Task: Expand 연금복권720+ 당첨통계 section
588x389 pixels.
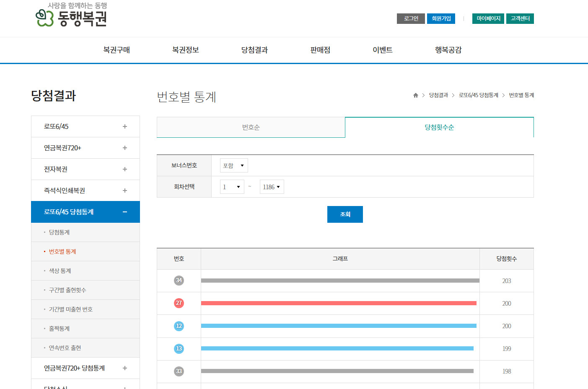Action: pos(125,368)
